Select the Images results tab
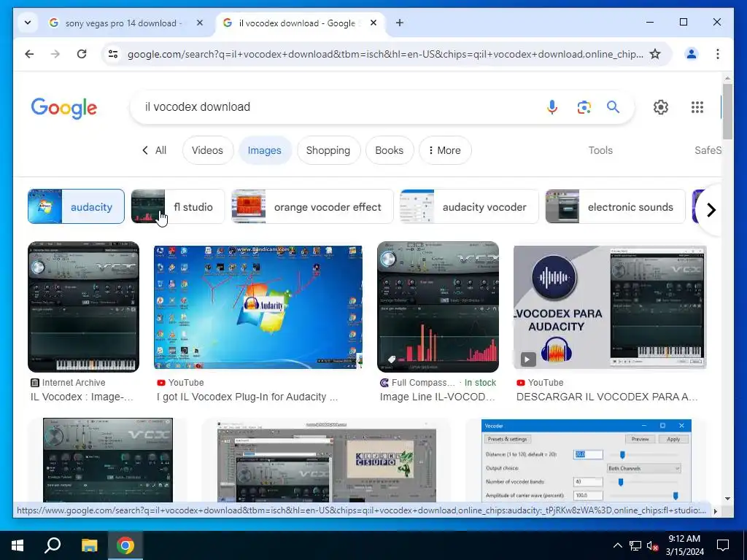Screen dimensions: 747x560 [264, 150]
